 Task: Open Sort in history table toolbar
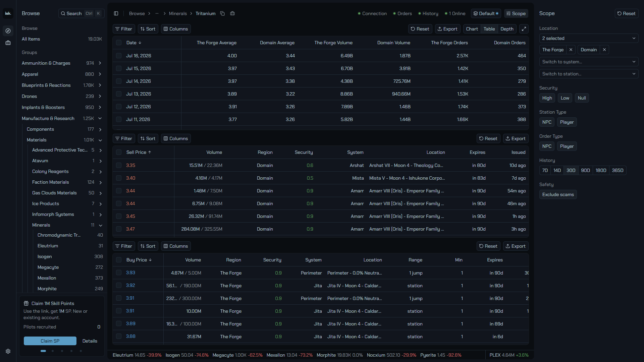click(148, 29)
